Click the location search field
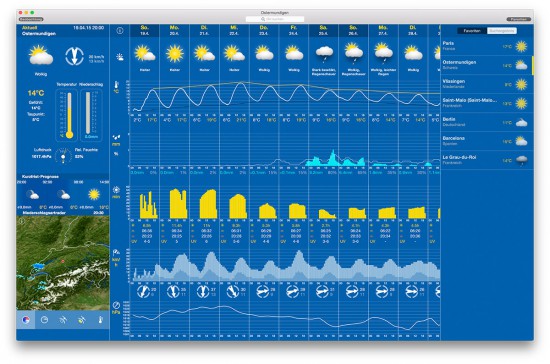Image resolution: width=550 pixels, height=364 pixels. (x=275, y=19)
